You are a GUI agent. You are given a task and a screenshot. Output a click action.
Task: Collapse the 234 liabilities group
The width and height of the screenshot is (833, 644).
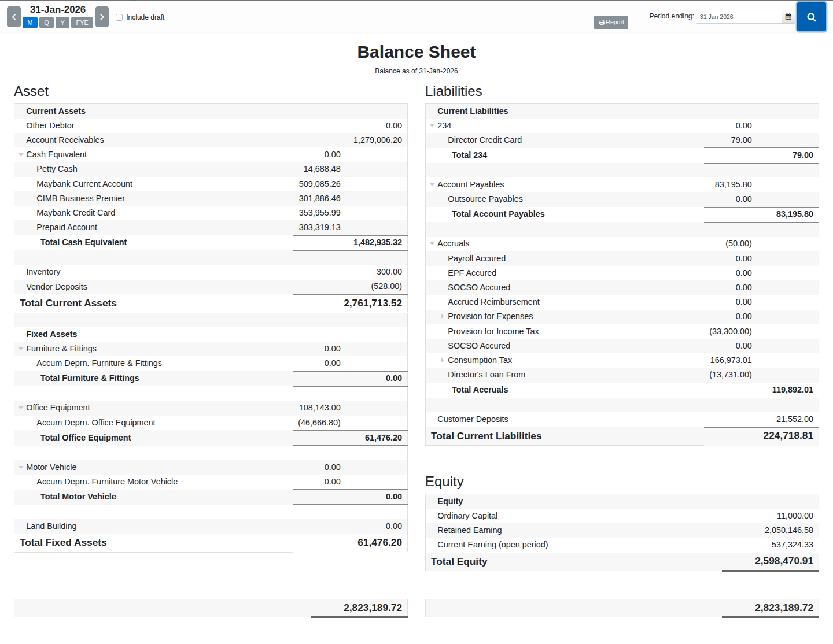(x=432, y=125)
